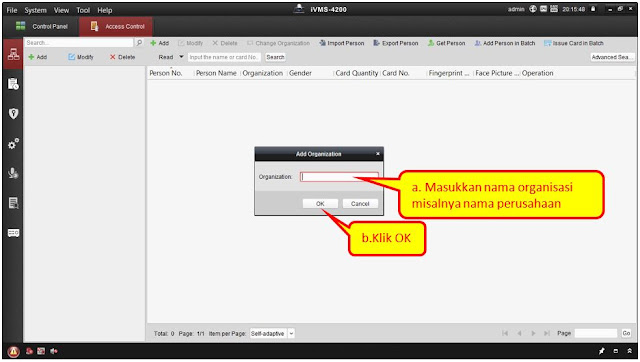640x362 pixels.
Task: Close the Add Organization dialog
Action: pyautogui.click(x=378, y=153)
